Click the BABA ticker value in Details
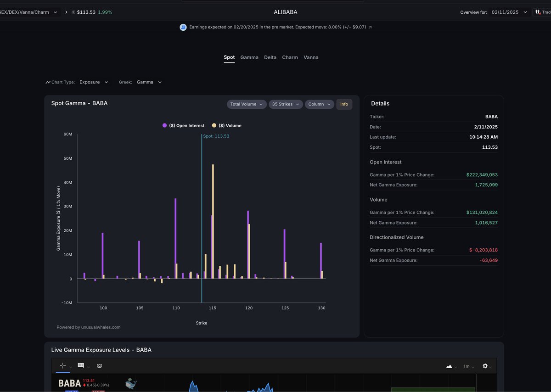The height and width of the screenshot is (392, 551). tap(491, 117)
